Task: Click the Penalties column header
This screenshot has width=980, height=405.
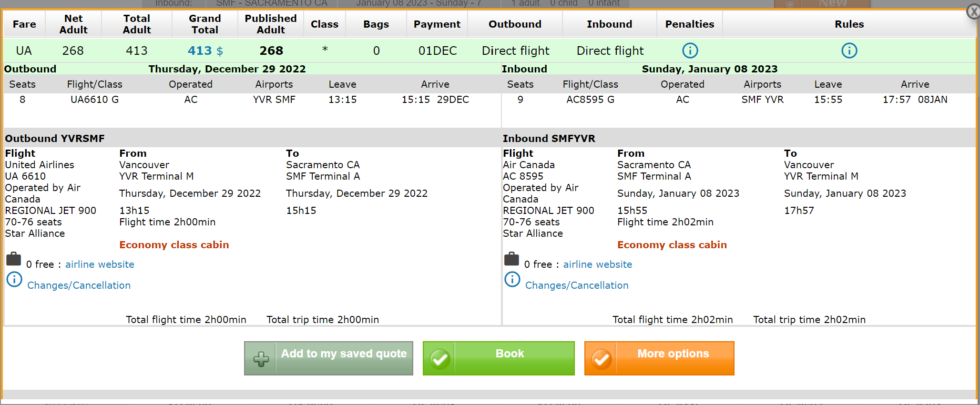Action: point(689,24)
